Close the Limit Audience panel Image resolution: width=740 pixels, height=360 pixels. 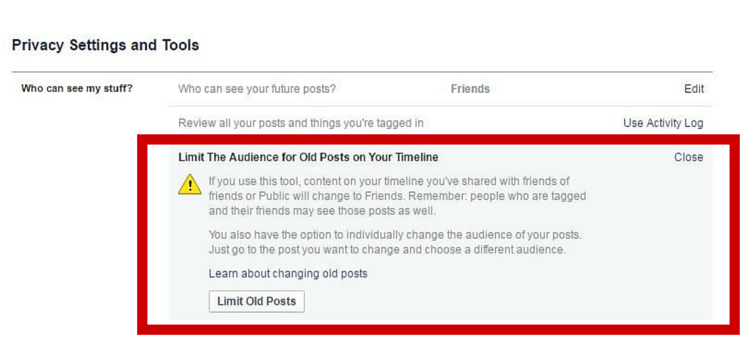point(689,157)
